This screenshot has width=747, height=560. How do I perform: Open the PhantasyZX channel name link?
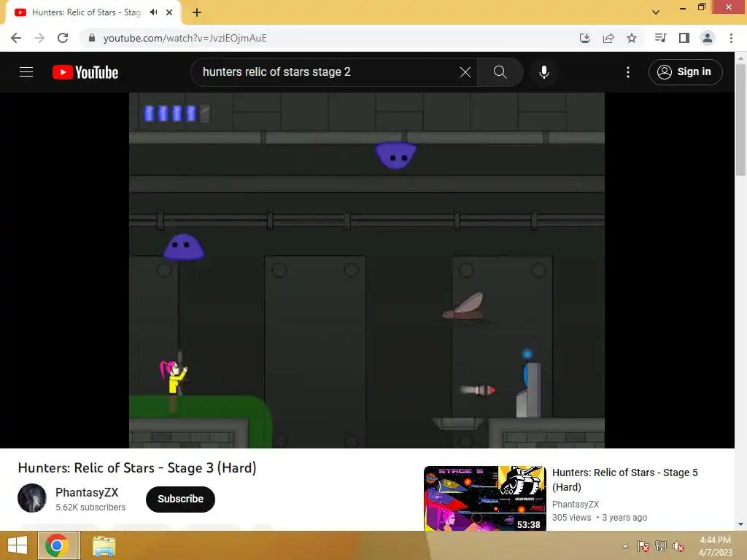coord(87,492)
